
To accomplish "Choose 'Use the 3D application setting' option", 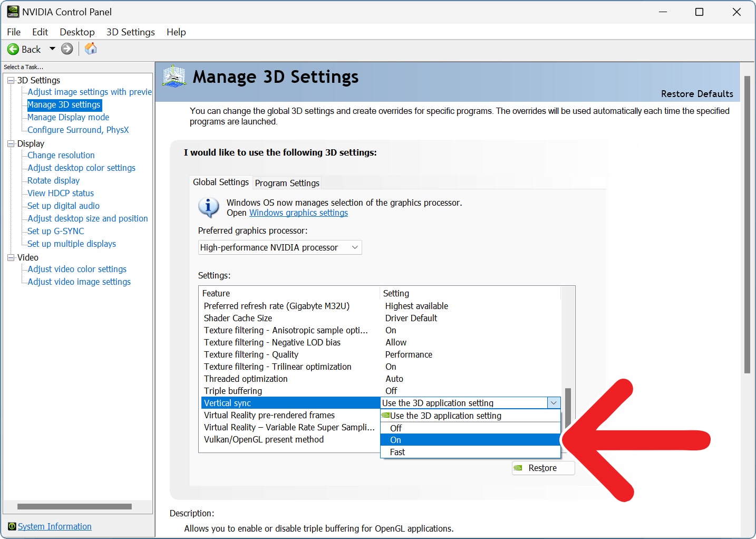I will pyautogui.click(x=470, y=416).
